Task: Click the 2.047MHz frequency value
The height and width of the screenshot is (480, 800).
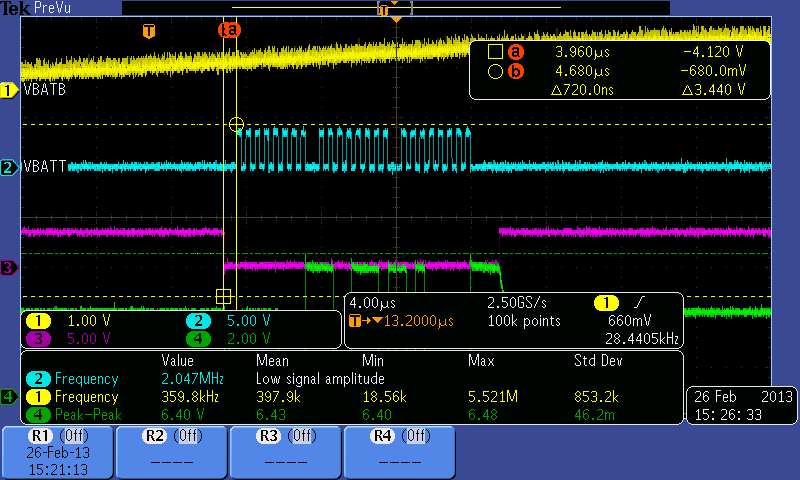Action: (x=192, y=379)
